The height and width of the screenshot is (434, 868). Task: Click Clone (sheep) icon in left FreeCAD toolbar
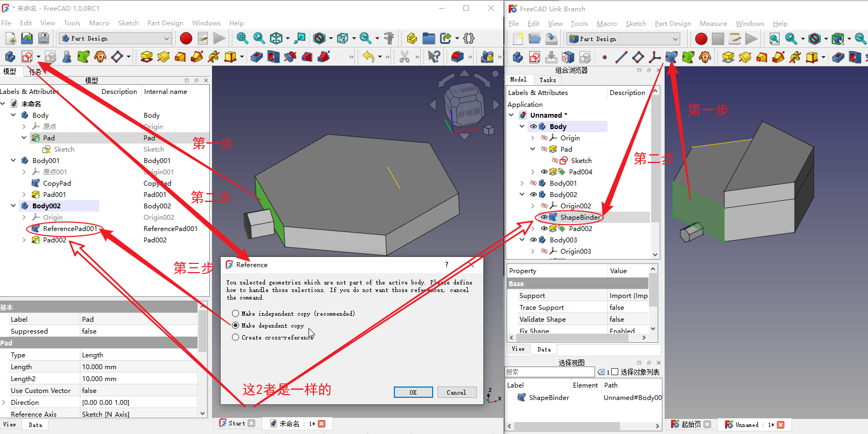pos(100,56)
